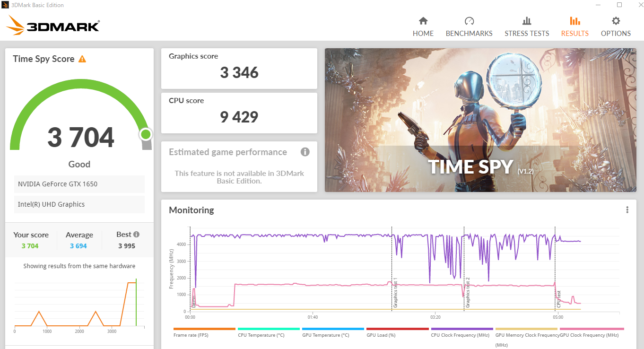Toggle the CPU Temperature legend
The width and height of the screenshot is (644, 349).
269,332
